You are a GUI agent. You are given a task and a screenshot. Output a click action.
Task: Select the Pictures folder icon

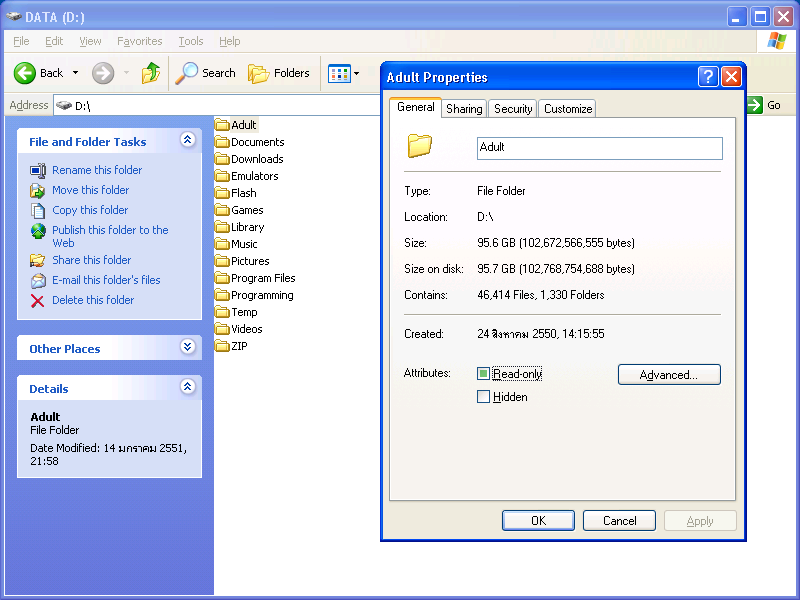coord(222,261)
